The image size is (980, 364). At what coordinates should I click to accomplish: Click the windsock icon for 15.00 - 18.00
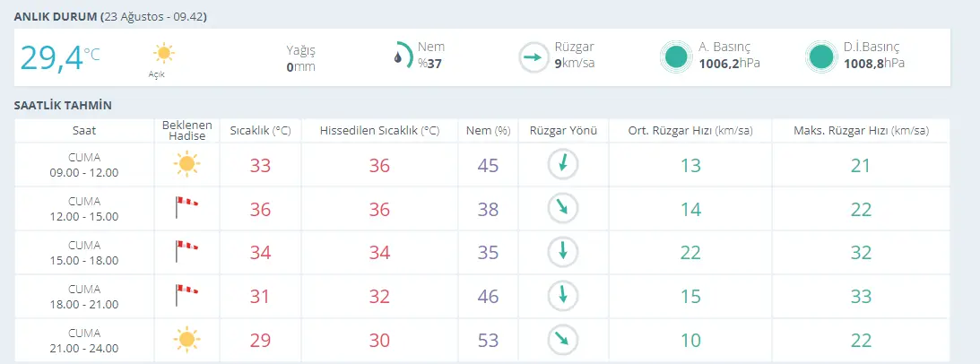click(x=186, y=251)
